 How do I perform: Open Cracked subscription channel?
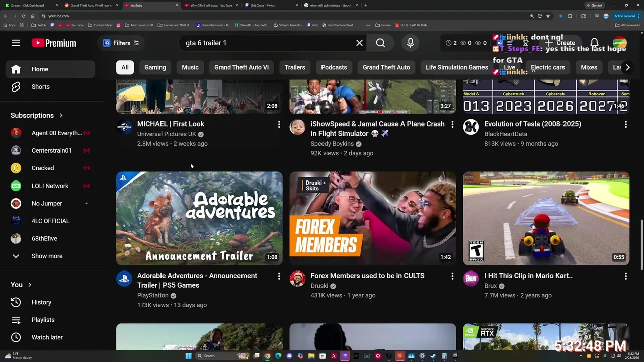(50, 168)
